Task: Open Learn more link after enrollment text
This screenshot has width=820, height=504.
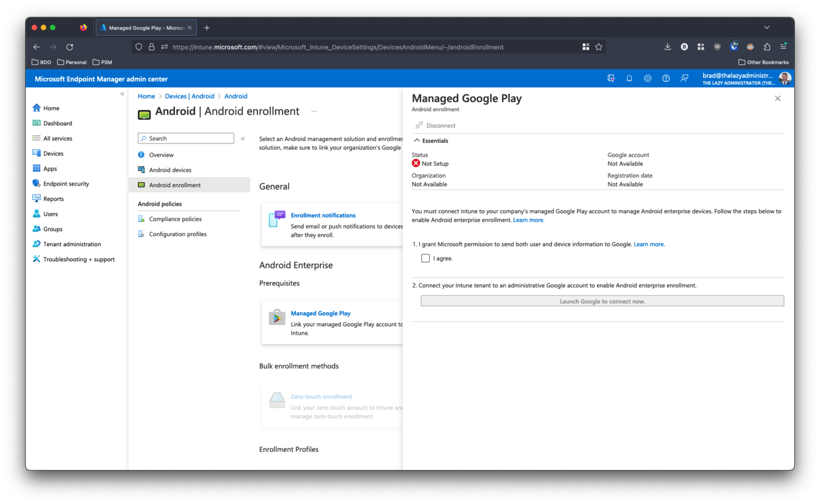Action: tap(529, 220)
